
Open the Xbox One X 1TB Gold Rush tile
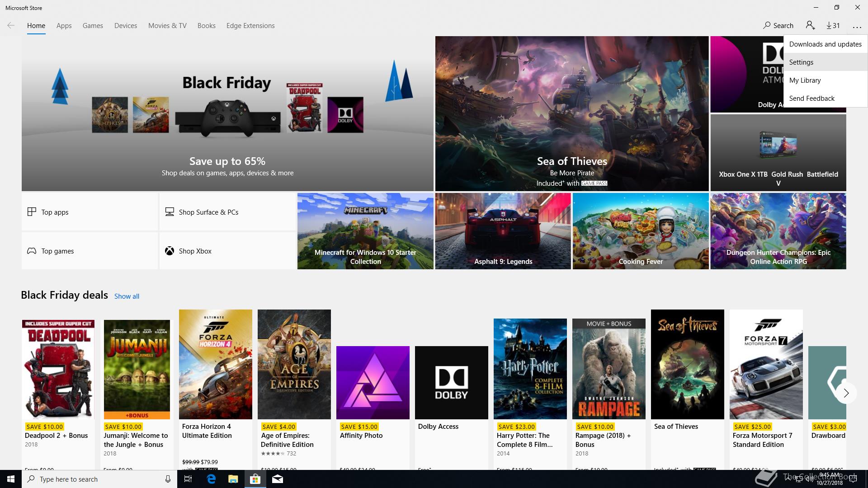click(x=778, y=153)
